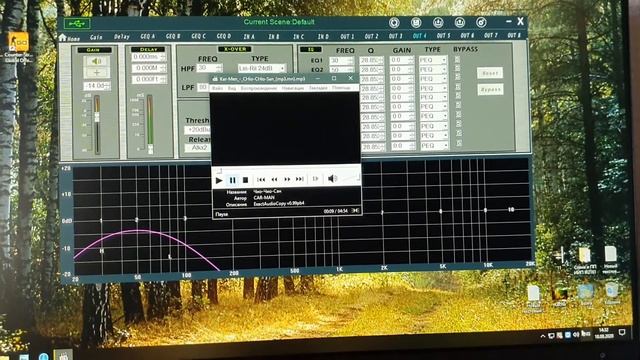640x360 pixels.
Task: Click EQ point 10 on the frequency graph
Action: 511,210
